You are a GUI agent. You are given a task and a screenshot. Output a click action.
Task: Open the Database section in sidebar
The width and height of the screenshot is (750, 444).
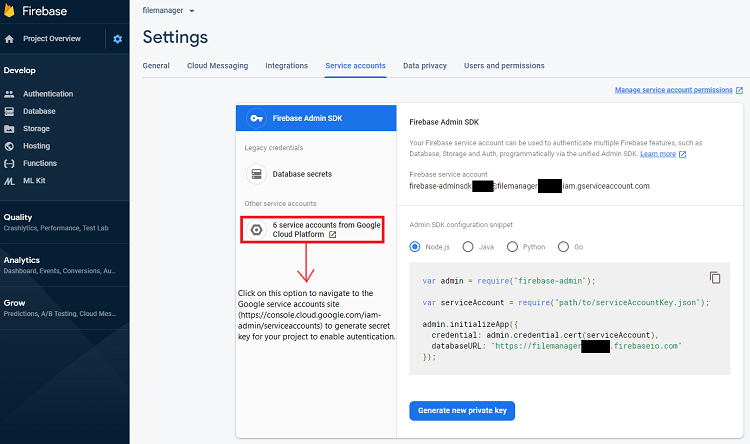39,111
